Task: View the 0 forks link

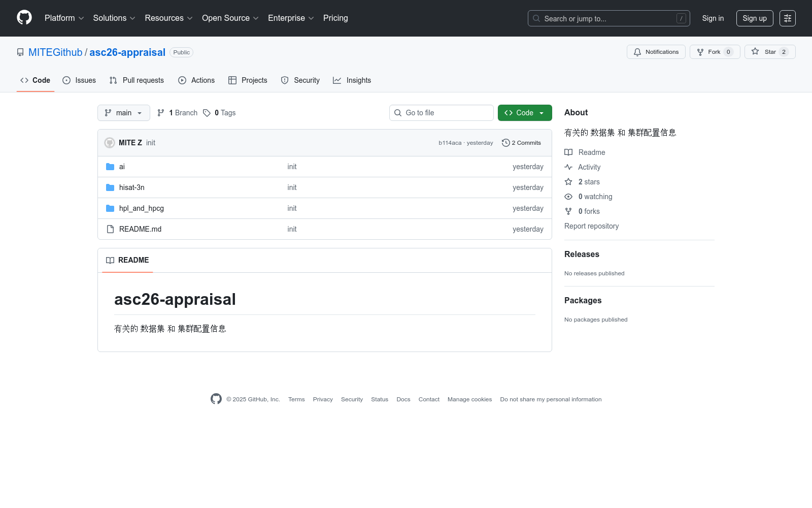Action: click(582, 211)
